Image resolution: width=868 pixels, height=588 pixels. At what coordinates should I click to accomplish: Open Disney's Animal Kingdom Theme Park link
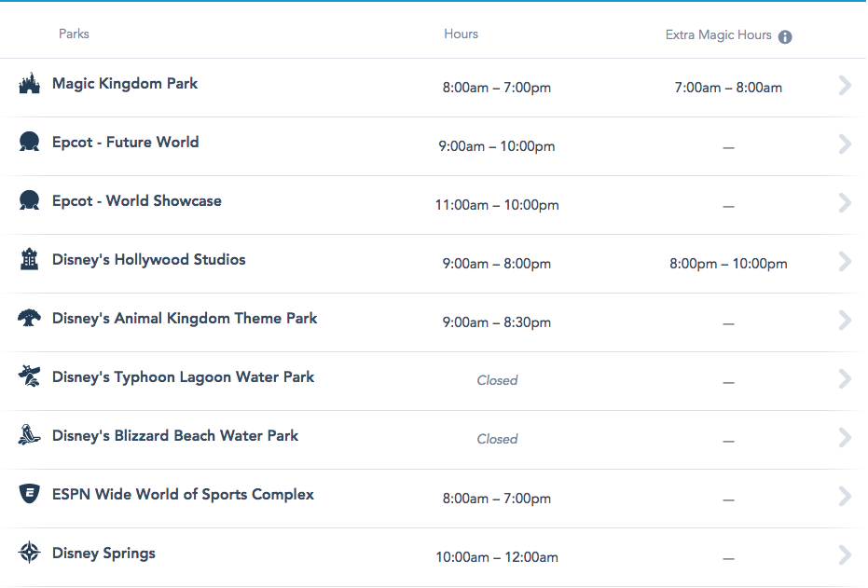(x=185, y=319)
